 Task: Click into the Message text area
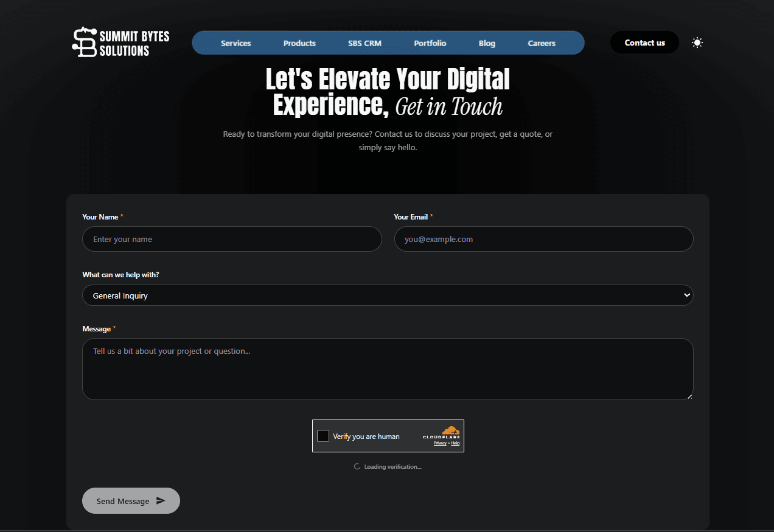[388, 369]
